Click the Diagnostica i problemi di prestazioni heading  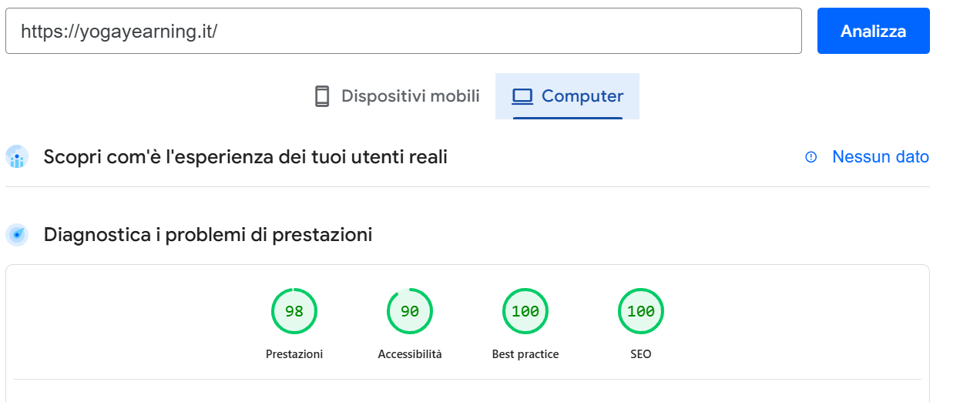coord(208,235)
